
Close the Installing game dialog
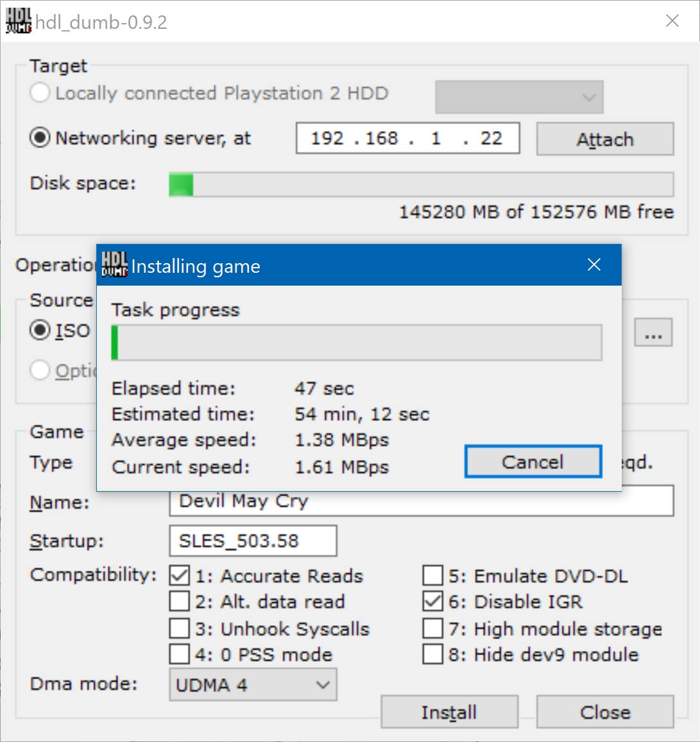pyautogui.click(x=594, y=264)
